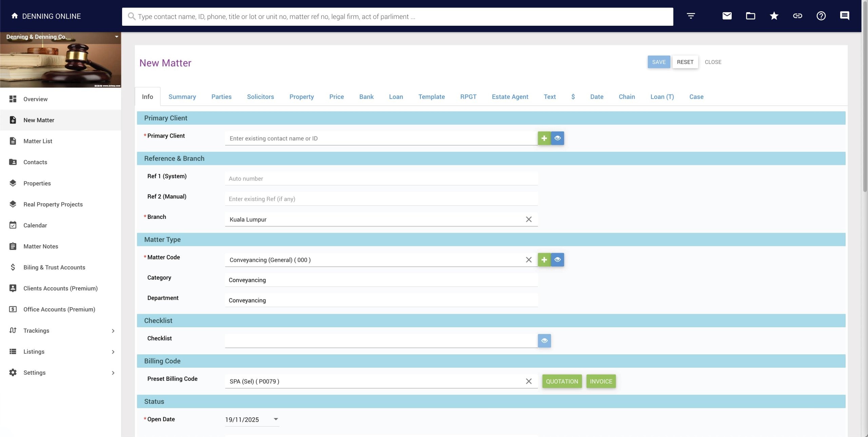Switch to the Estate Agent tab

coord(510,97)
